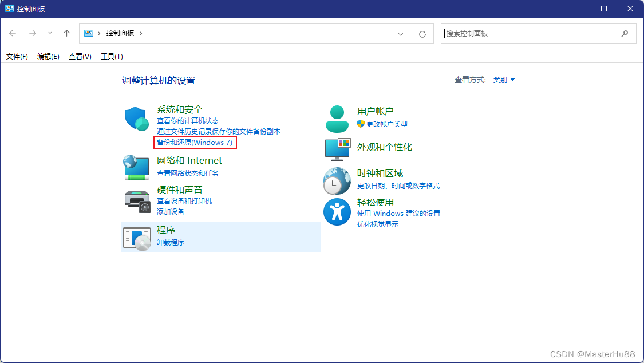This screenshot has height=363, width=644.
Task: Click the User Accounts person icon
Action: tap(337, 119)
